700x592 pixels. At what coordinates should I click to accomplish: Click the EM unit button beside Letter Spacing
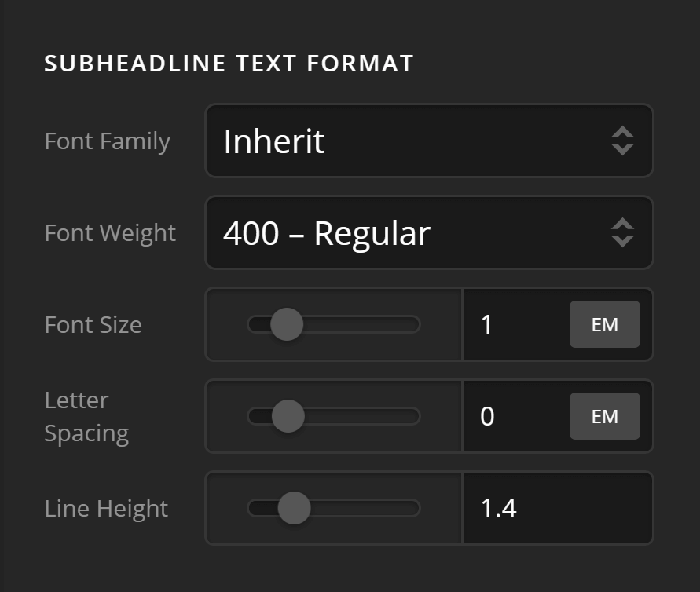pos(604,416)
